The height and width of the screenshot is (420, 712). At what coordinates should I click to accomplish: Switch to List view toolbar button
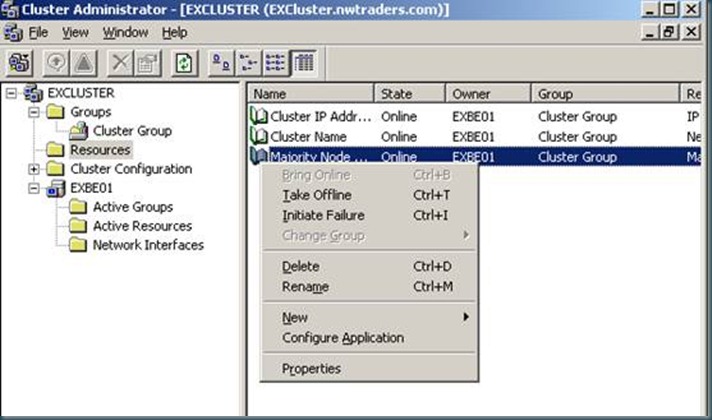coord(276,62)
